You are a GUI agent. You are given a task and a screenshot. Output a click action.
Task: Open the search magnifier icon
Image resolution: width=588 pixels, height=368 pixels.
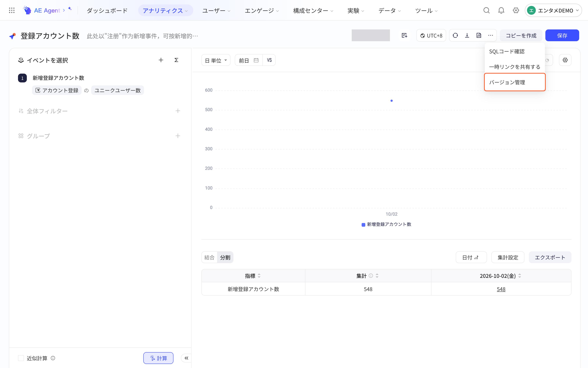[486, 10]
